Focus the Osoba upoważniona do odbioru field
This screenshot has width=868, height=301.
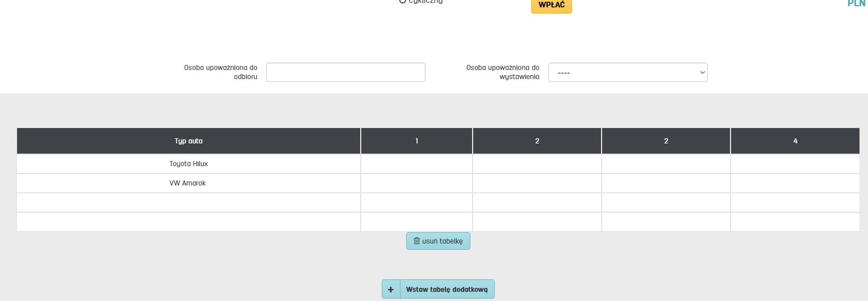point(345,72)
